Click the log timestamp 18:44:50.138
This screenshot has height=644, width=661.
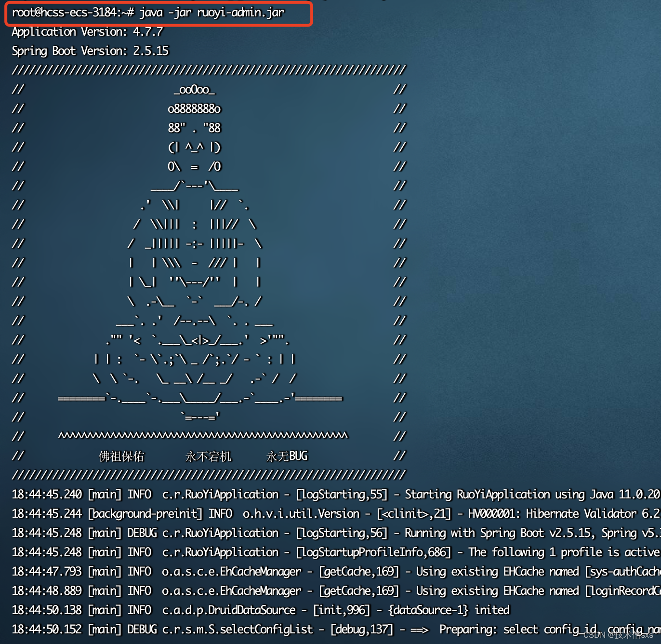(47, 610)
